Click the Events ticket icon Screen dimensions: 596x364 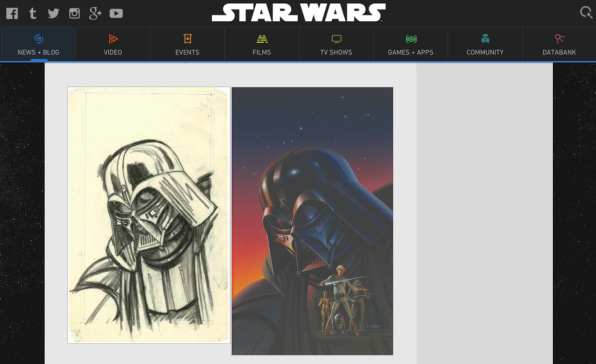coord(187,39)
